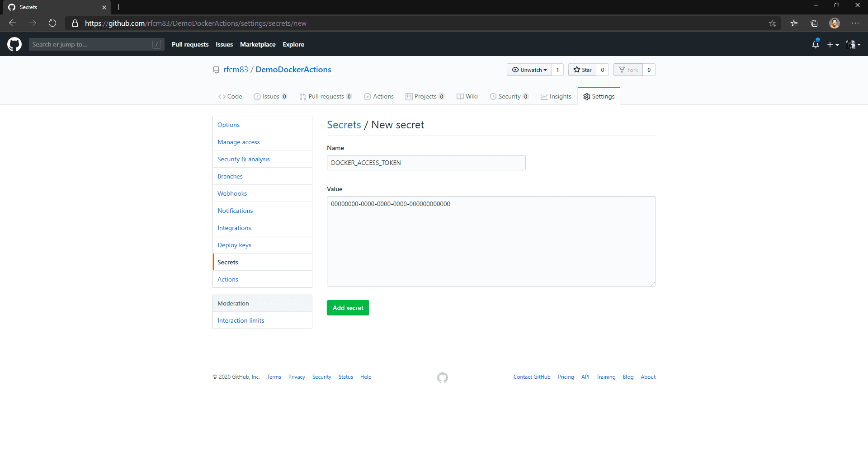Open the DemoDockerActions repository link
Image resolution: width=868 pixels, height=470 pixels.
pyautogui.click(x=293, y=70)
